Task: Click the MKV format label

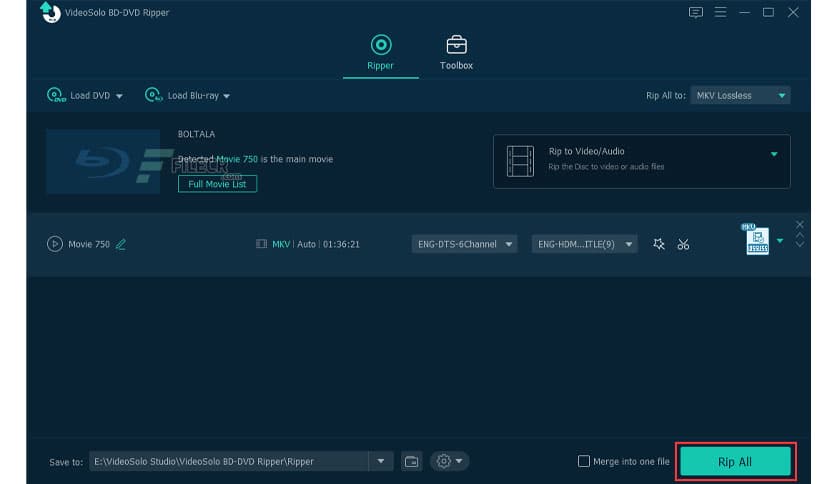Action: [x=281, y=244]
